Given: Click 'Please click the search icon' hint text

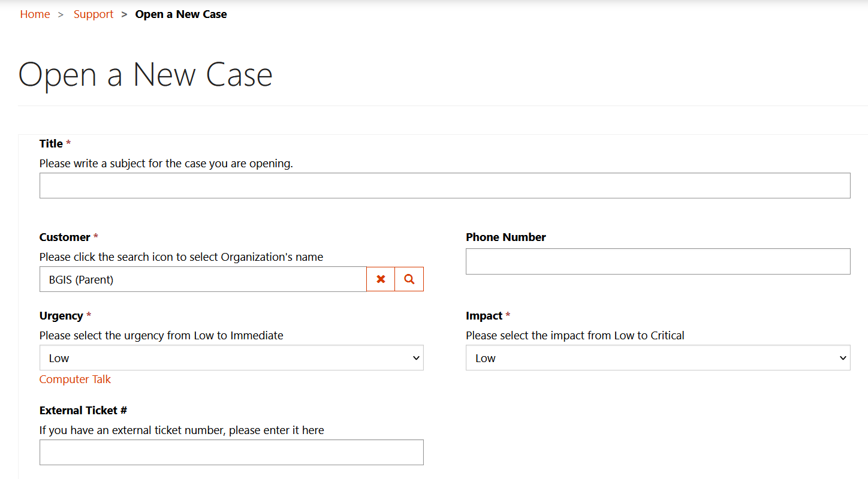Looking at the screenshot, I should [x=181, y=257].
